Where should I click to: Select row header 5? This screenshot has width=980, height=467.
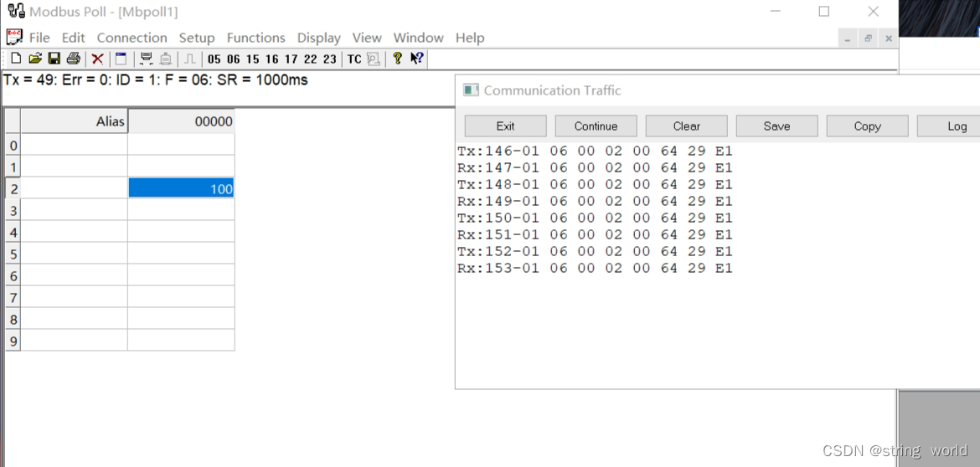click(x=13, y=254)
